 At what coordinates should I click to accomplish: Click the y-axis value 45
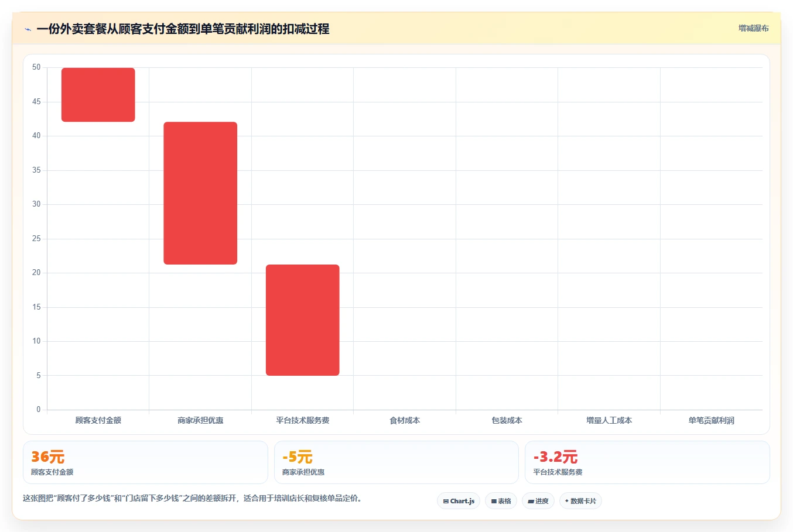pyautogui.click(x=36, y=102)
